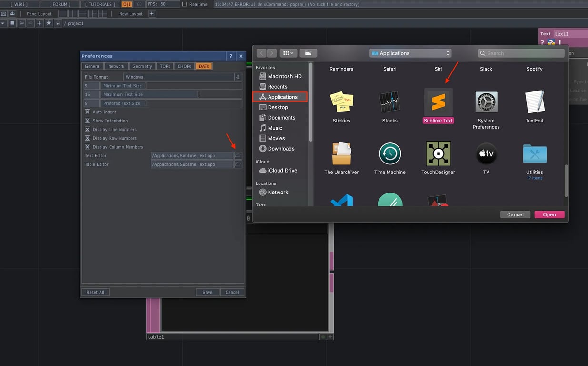Select the Sublime Text app icon
Screen dimensions: 588x366
click(438, 102)
